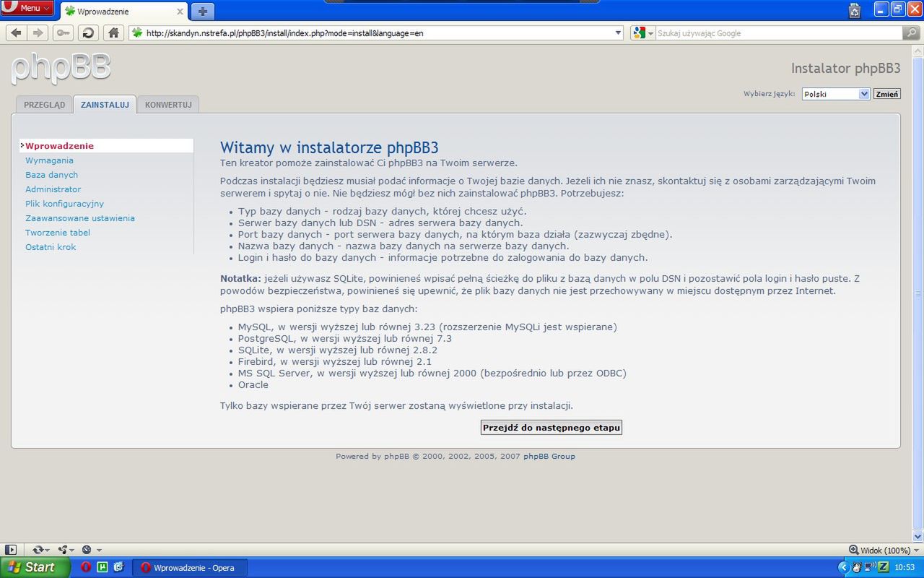Click the magnifier search button in search box
The height and width of the screenshot is (578, 924).
[912, 33]
